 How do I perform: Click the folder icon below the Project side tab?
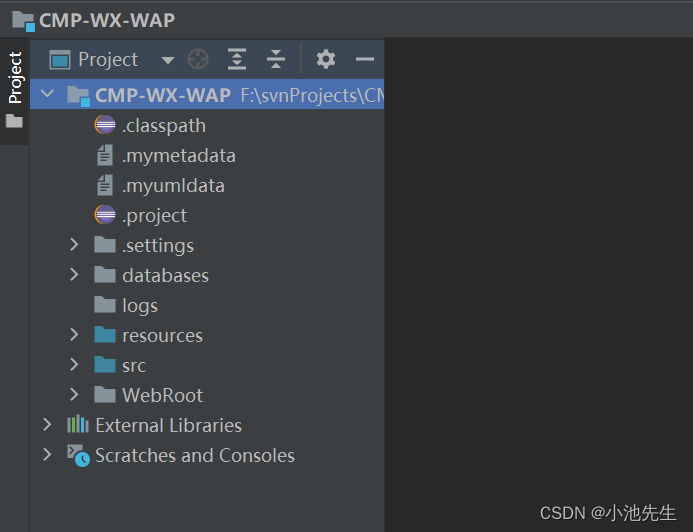click(14, 121)
